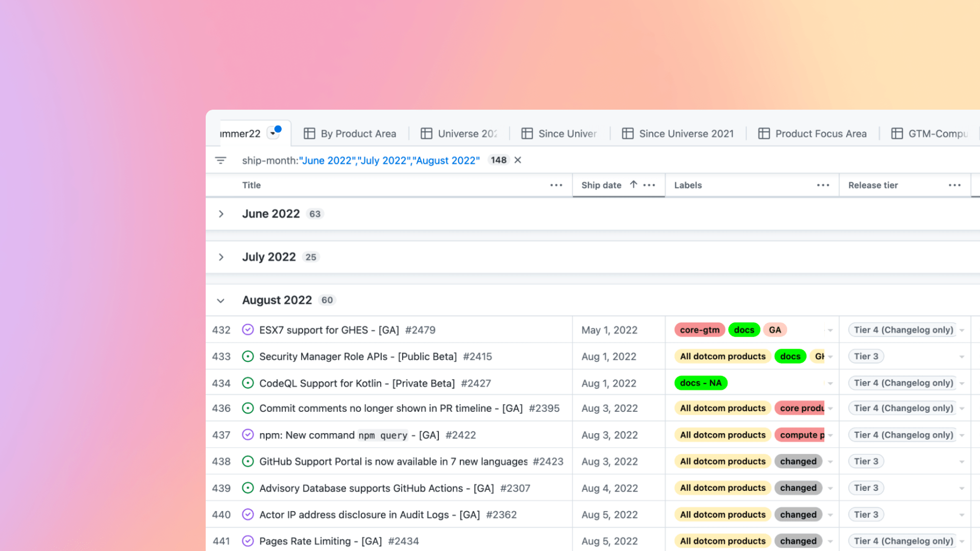980x551 pixels.
Task: Clear the ship-month filter with the X
Action: pyautogui.click(x=517, y=160)
